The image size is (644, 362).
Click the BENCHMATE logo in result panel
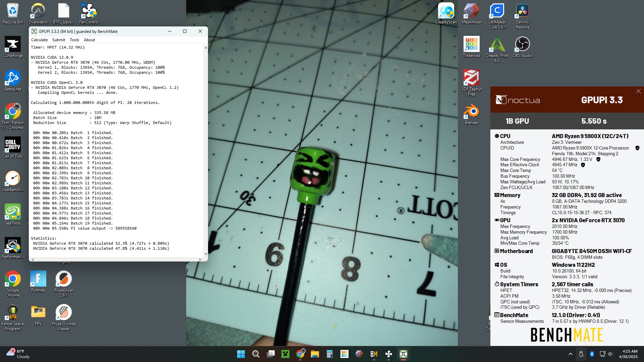pos(567,335)
